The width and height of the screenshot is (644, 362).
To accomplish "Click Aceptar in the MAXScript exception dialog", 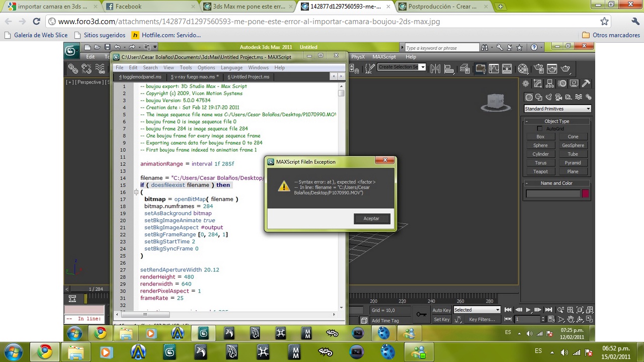I will pos(371,218).
